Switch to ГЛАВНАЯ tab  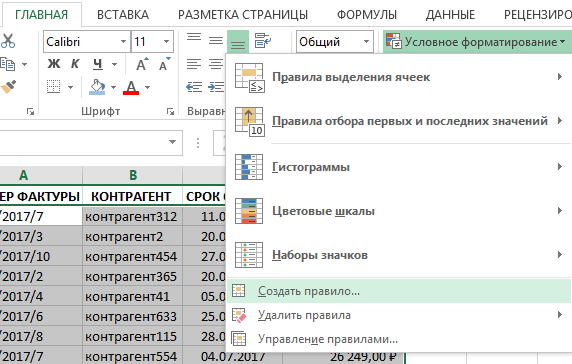pos(41,15)
